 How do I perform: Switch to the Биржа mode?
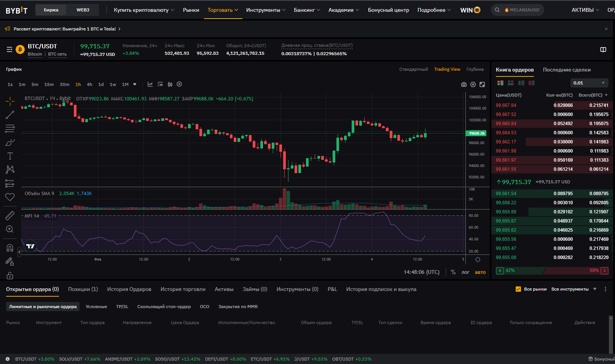51,10
